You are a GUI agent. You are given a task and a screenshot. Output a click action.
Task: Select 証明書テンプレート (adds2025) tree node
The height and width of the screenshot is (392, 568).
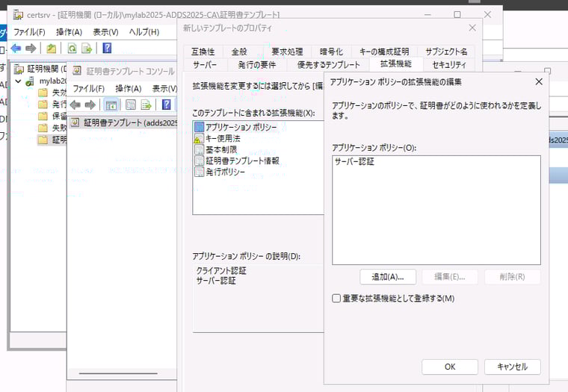[123, 122]
